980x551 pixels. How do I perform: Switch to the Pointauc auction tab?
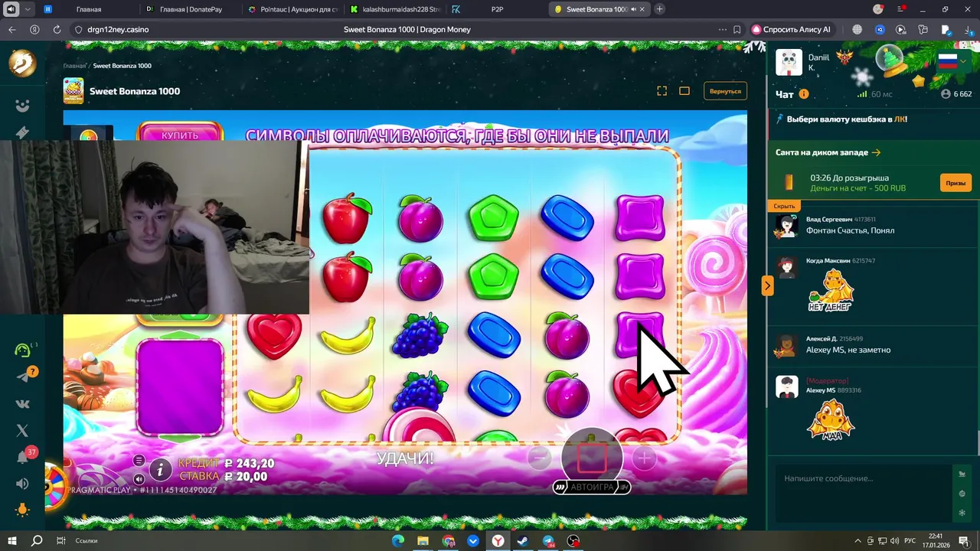(x=292, y=9)
